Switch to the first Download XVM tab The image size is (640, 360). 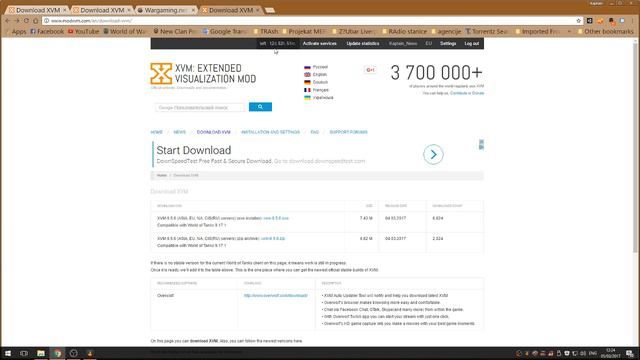click(x=38, y=10)
